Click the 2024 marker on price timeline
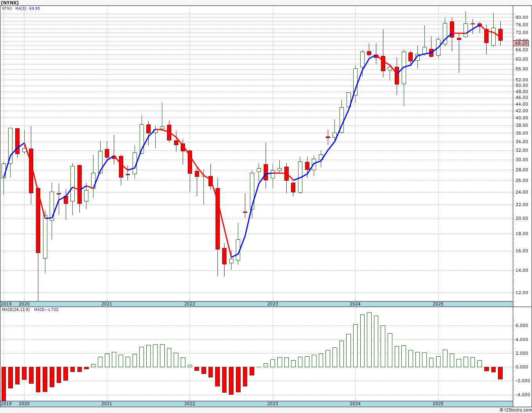The height and width of the screenshot is (413, 532). point(355,304)
